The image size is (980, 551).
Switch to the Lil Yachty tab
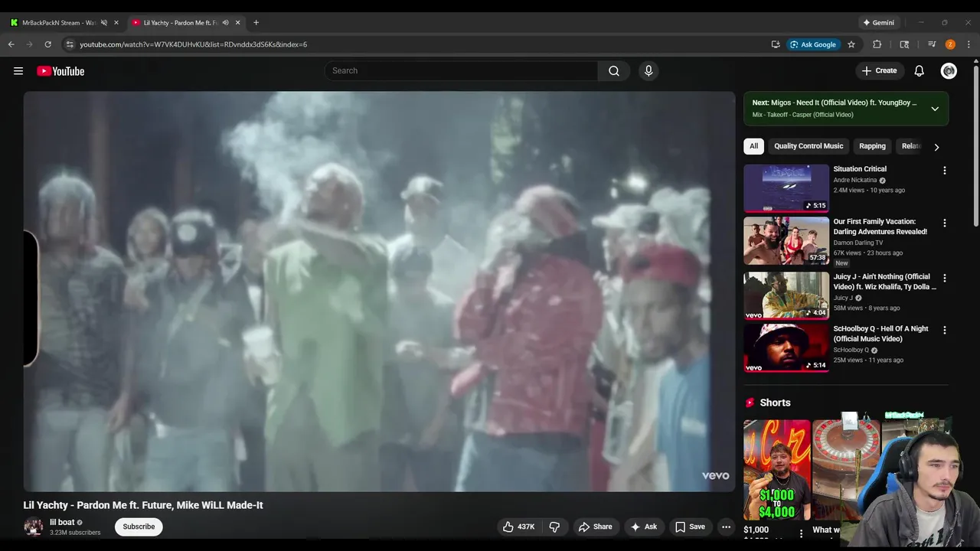tap(181, 23)
